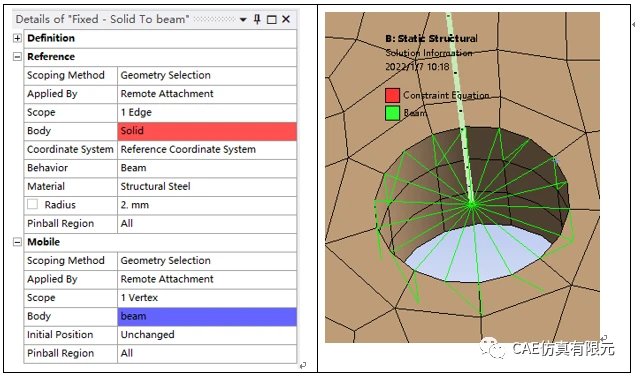Click the beam center node in viewport
The width and height of the screenshot is (635, 377).
click(471, 204)
